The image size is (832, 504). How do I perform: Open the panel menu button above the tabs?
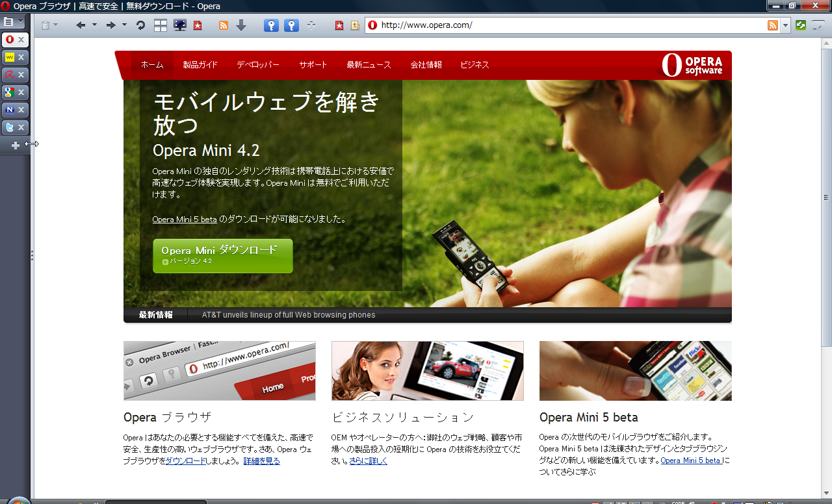click(13, 22)
